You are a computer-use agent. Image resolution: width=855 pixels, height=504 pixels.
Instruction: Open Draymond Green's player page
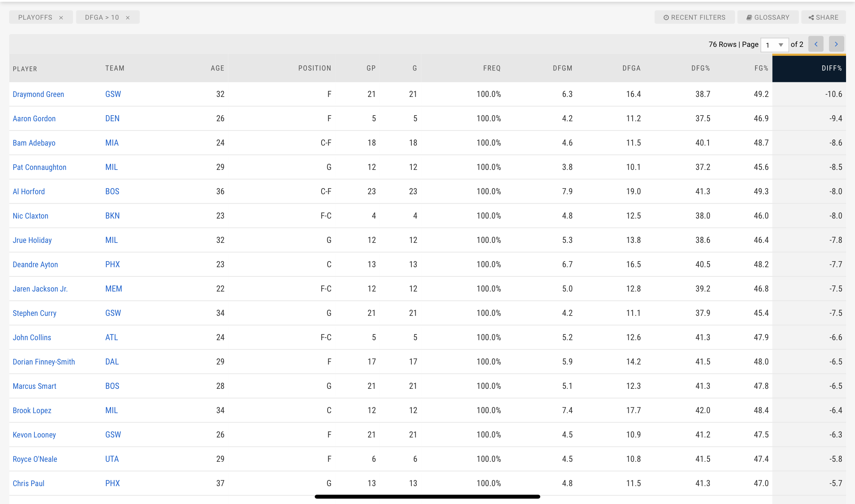click(x=38, y=94)
